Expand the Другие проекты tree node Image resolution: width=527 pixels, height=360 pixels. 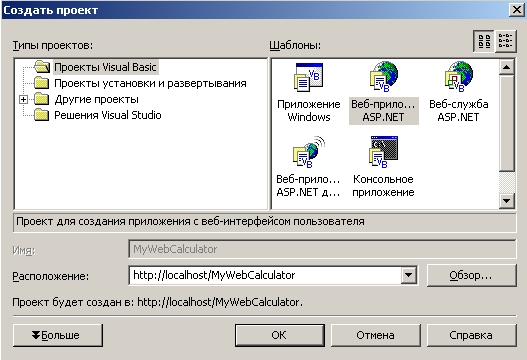coord(23,99)
